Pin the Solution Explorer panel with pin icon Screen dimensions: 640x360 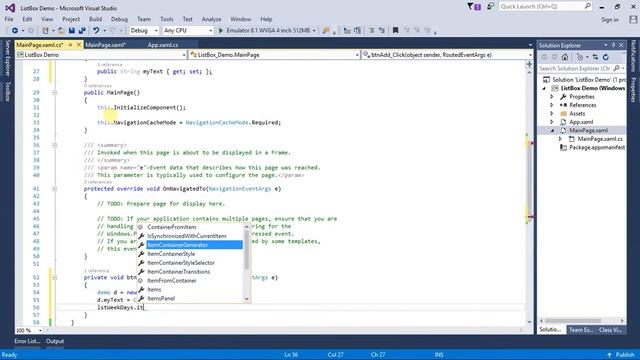point(613,45)
